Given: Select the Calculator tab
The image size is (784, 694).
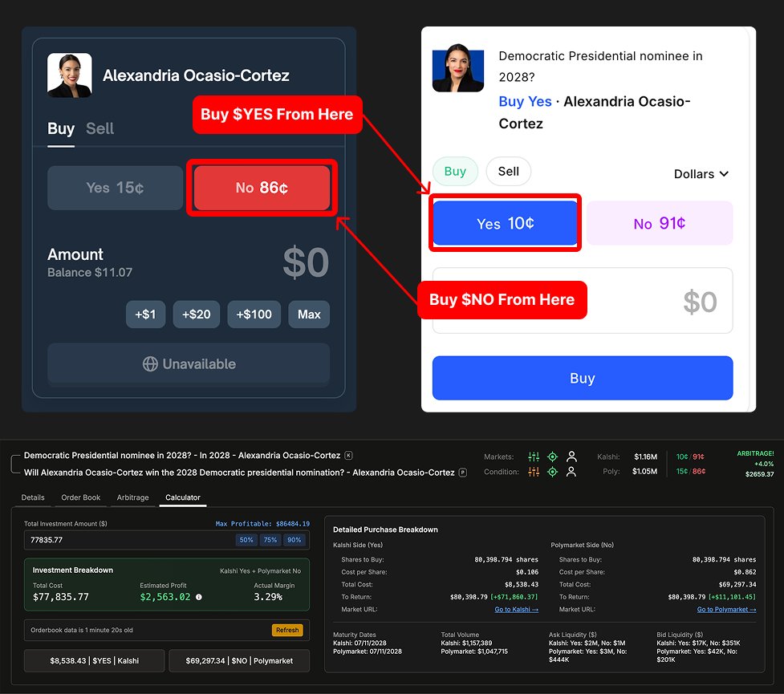Looking at the screenshot, I should point(182,497).
